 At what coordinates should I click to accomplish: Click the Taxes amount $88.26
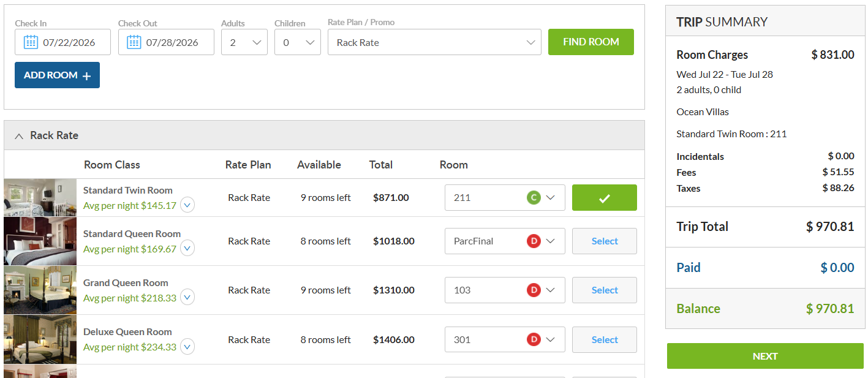[839, 187]
